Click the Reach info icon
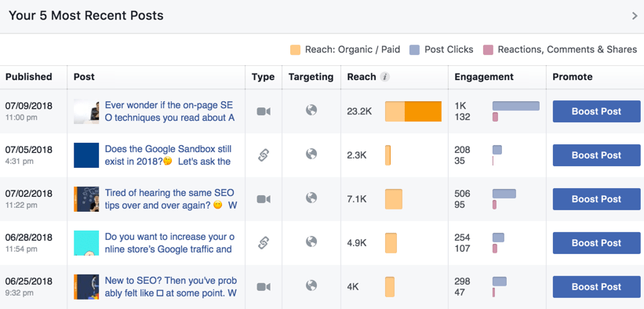644x309 pixels. pyautogui.click(x=384, y=77)
